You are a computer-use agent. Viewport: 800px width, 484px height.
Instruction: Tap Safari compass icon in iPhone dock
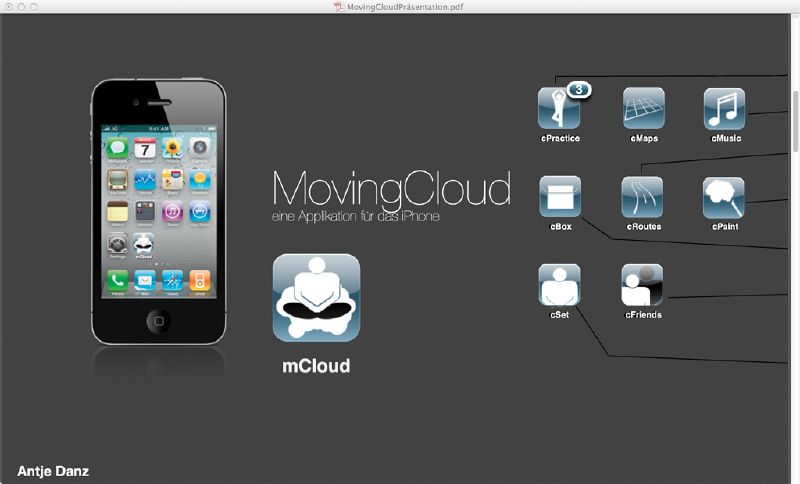pyautogui.click(x=172, y=281)
